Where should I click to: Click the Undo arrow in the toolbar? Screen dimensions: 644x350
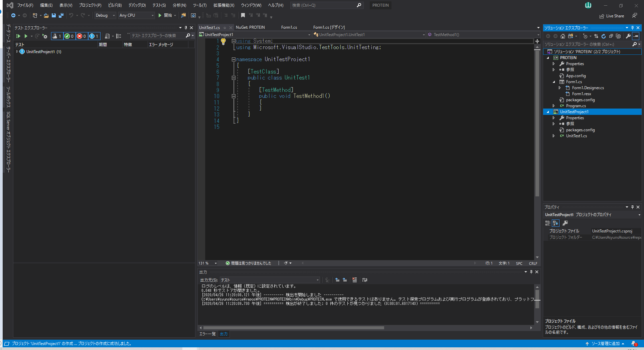(71, 15)
